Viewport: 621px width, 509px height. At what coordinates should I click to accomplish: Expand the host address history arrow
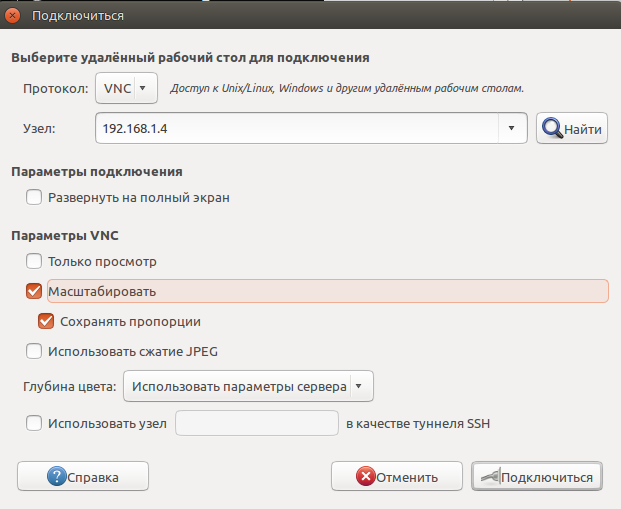pyautogui.click(x=512, y=129)
